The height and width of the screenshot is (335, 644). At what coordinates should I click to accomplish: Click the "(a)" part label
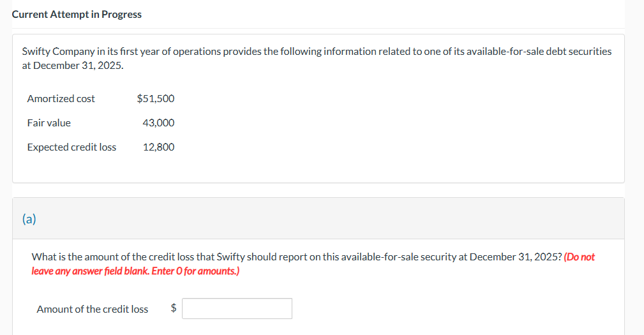click(x=29, y=219)
